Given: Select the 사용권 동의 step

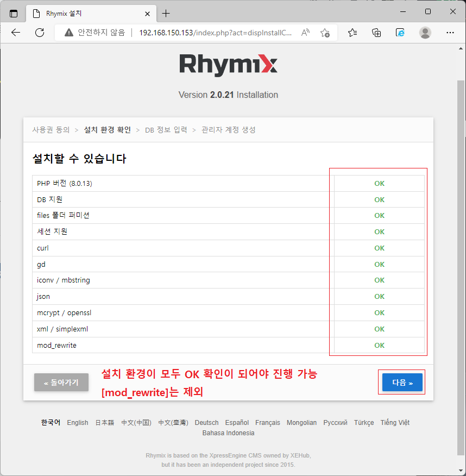Looking at the screenshot, I should tap(51, 130).
